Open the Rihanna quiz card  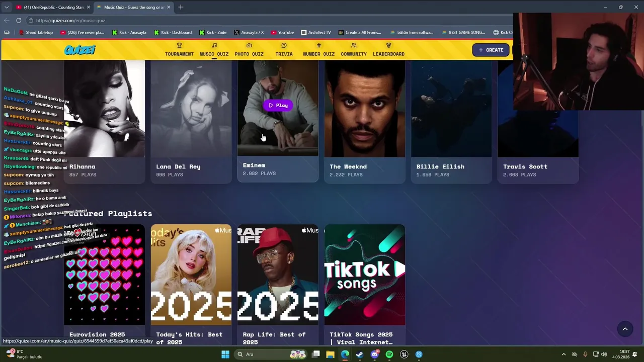pos(104,121)
